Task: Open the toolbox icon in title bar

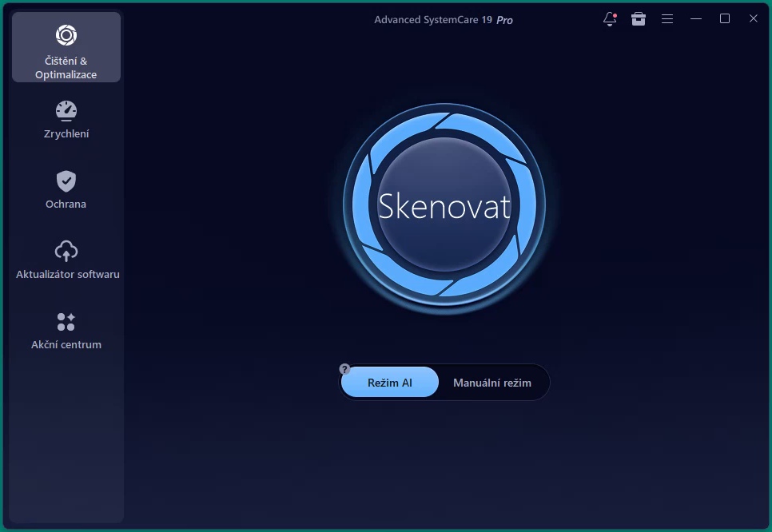Action: 638,19
